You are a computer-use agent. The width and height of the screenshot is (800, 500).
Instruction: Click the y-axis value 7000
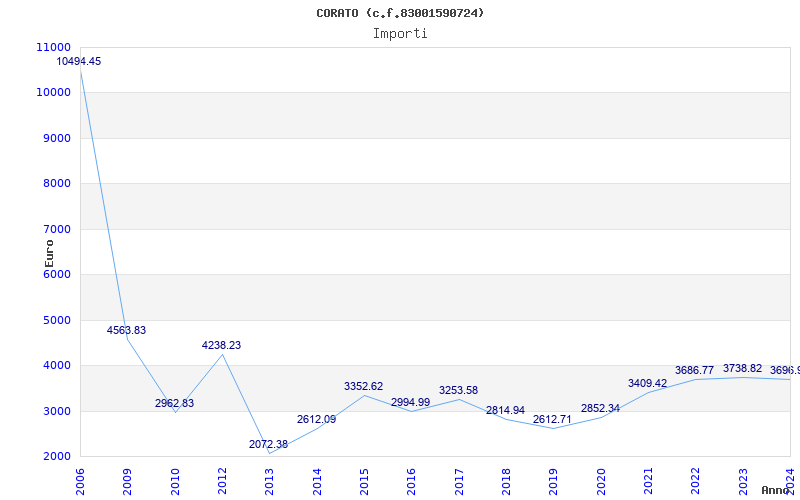55,229
